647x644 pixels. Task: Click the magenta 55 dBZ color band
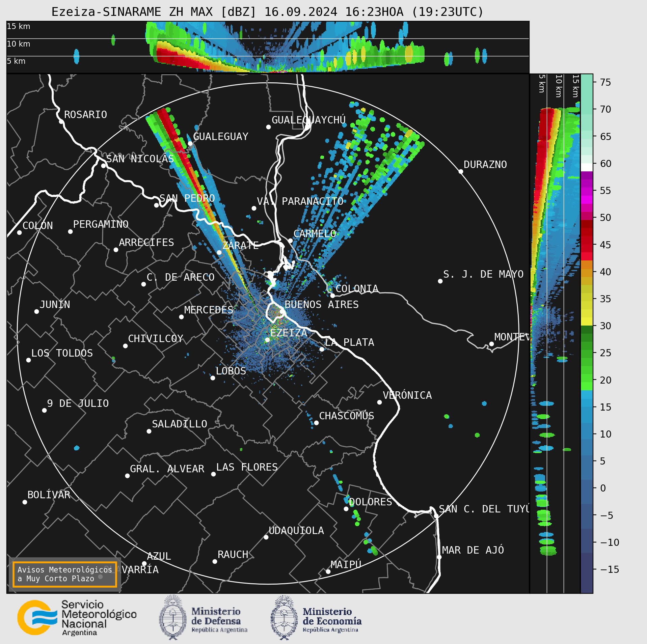click(587, 191)
